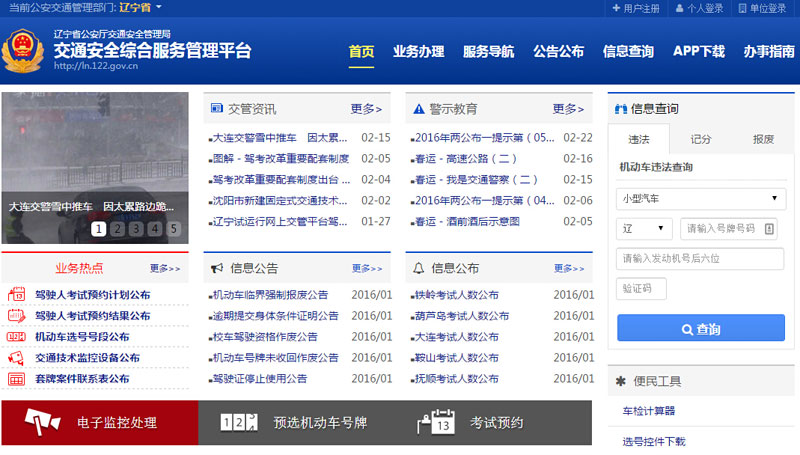The image size is (800, 455).
Task: Select the 违法 query tab
Action: coord(638,139)
